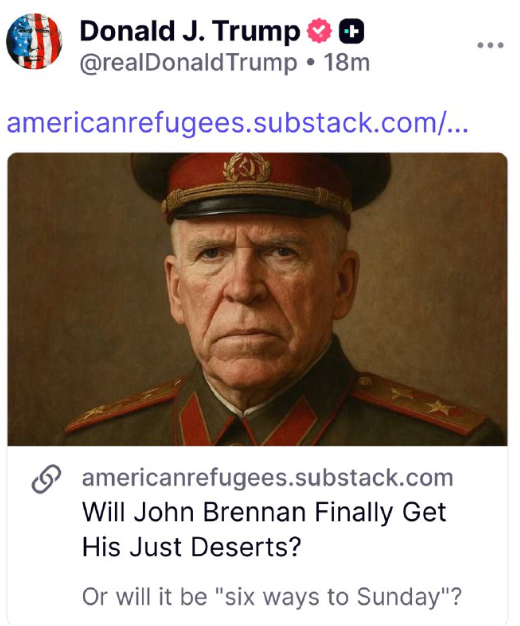Open the link preview portrait image
Screen dimensions: 520x626
click(x=258, y=299)
